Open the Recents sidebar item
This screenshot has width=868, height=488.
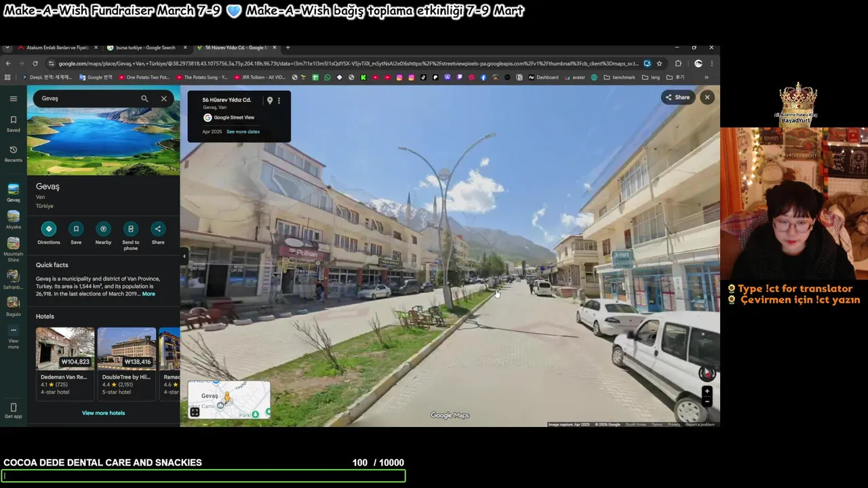click(x=13, y=154)
